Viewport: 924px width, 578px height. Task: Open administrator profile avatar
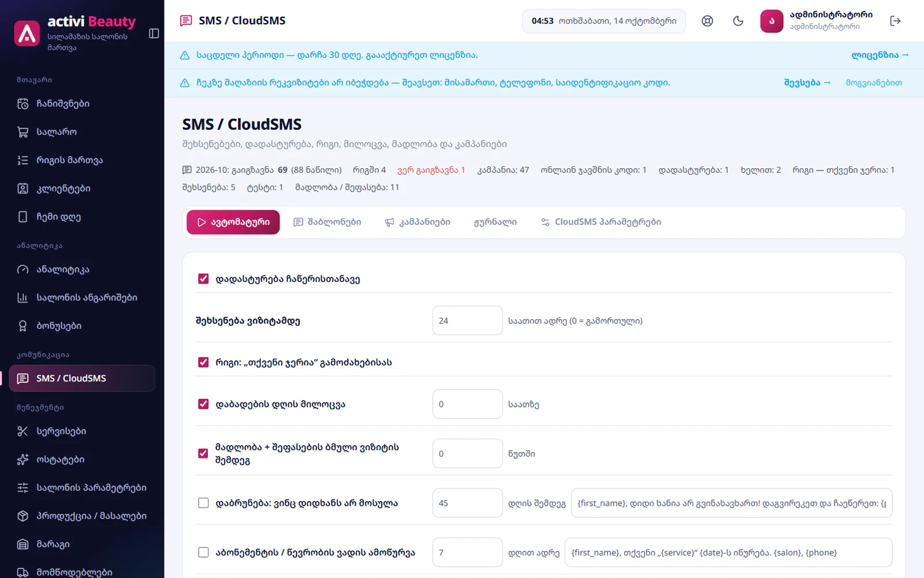click(x=772, y=21)
